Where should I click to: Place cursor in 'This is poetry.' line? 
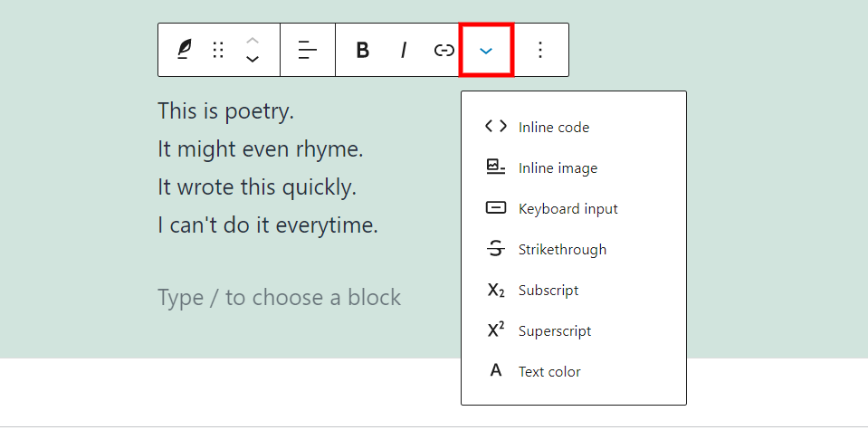(x=225, y=111)
